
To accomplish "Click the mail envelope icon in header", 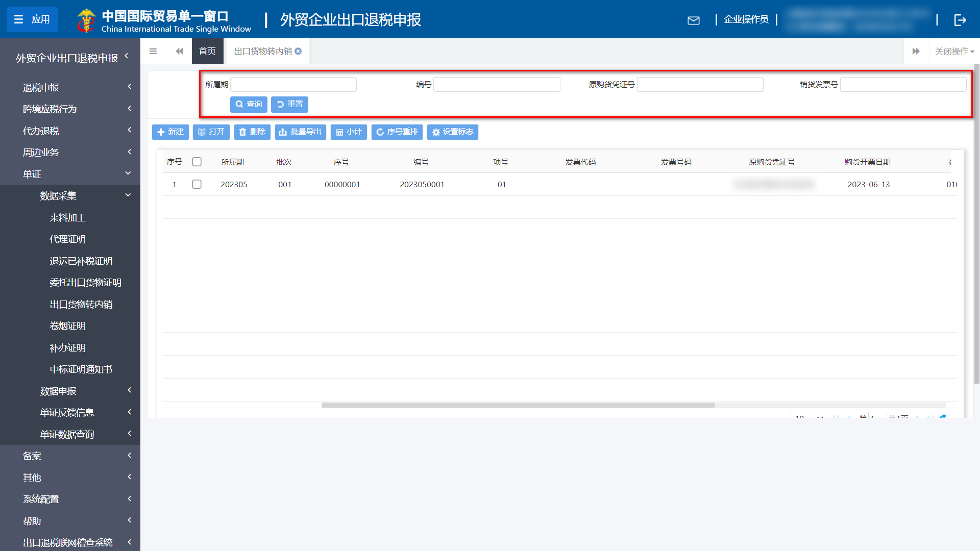I will pos(693,20).
